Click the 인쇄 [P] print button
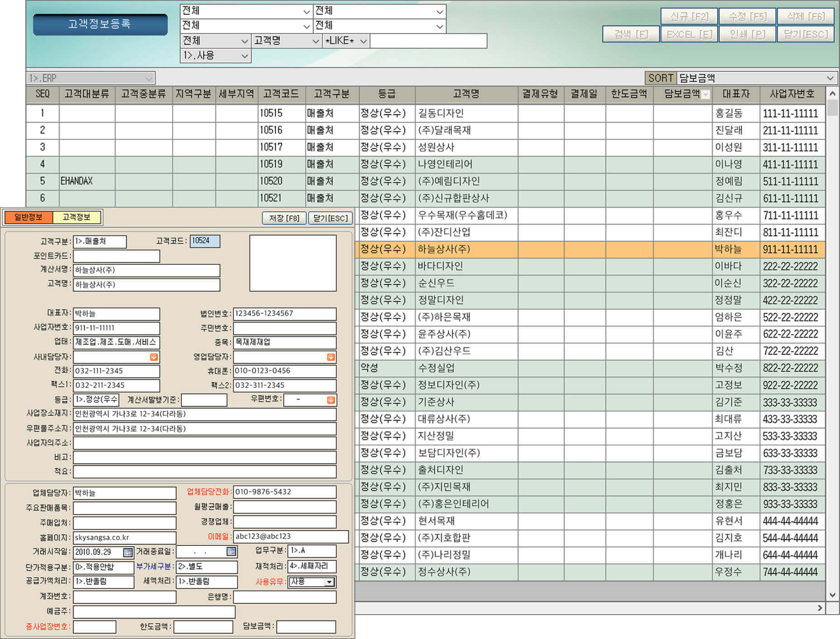The image size is (840, 639). pyautogui.click(x=747, y=34)
